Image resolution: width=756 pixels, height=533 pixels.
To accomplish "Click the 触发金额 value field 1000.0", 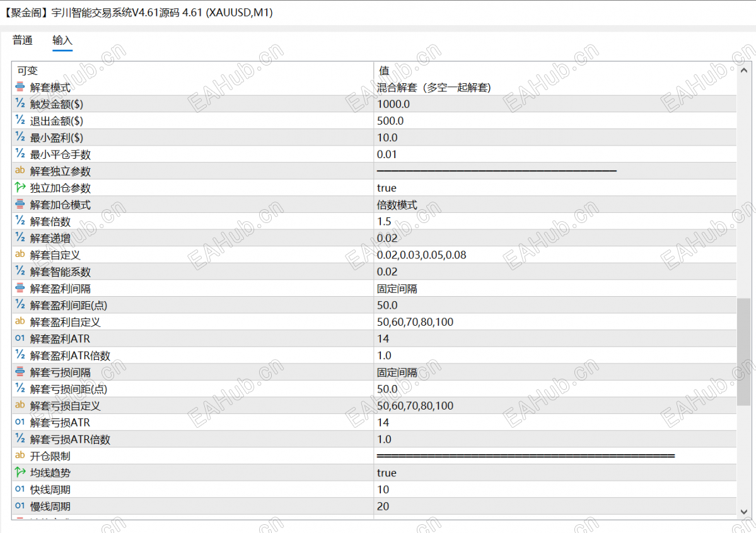I will pyautogui.click(x=555, y=104).
